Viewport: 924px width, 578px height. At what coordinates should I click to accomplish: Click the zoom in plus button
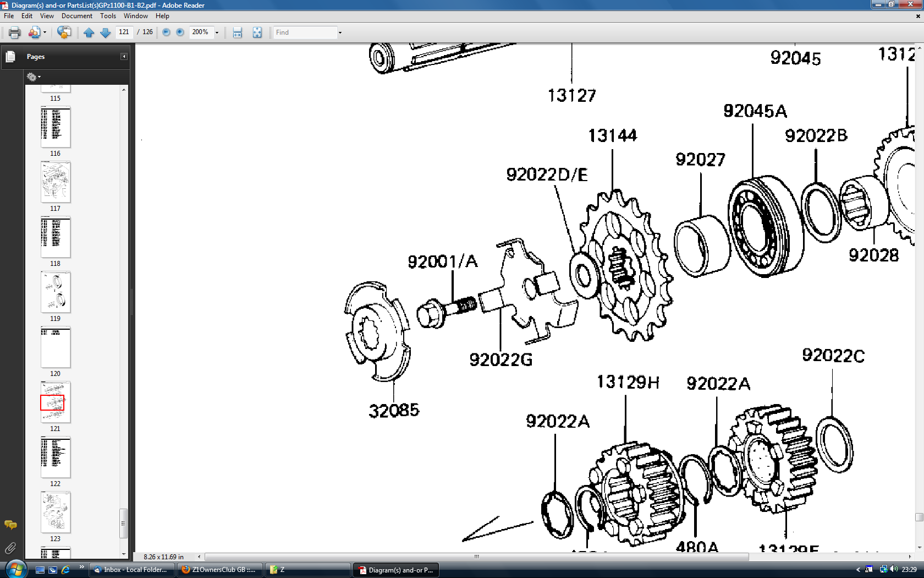(x=180, y=32)
